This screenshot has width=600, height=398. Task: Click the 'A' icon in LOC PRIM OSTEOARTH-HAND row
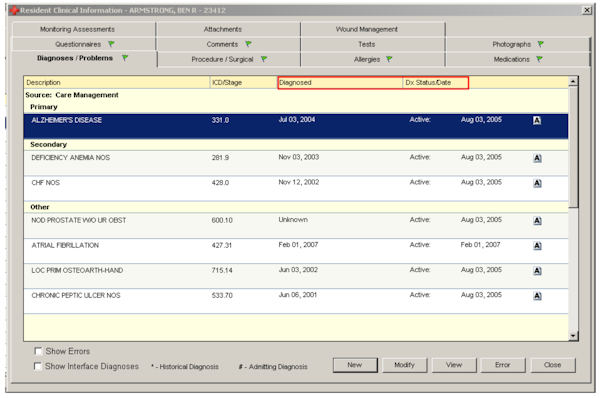click(x=537, y=271)
